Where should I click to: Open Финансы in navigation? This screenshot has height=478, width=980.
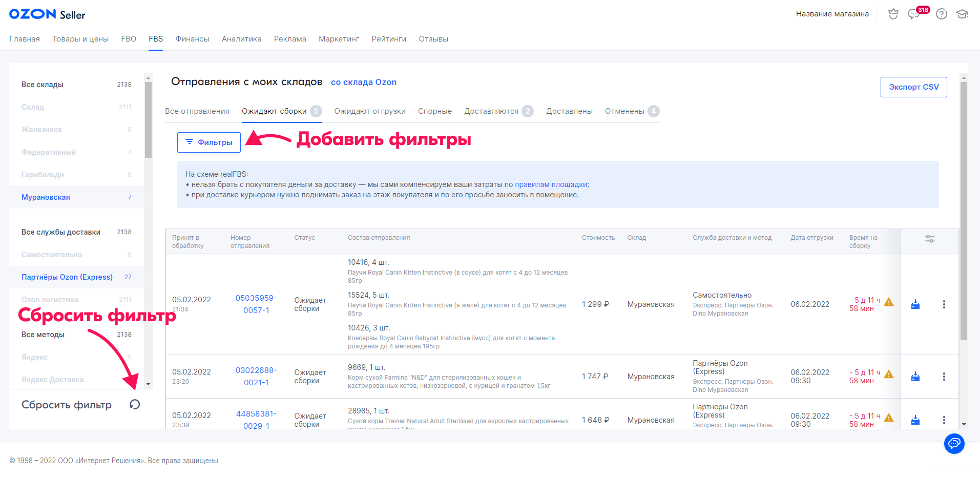[x=192, y=39]
